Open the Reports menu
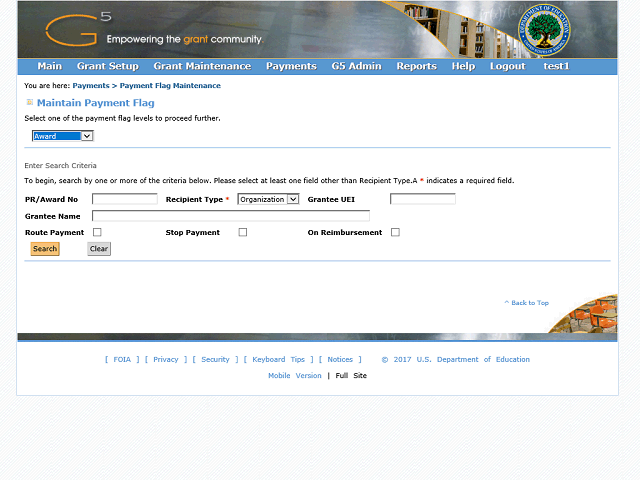This screenshot has width=640, height=480. 417,66
